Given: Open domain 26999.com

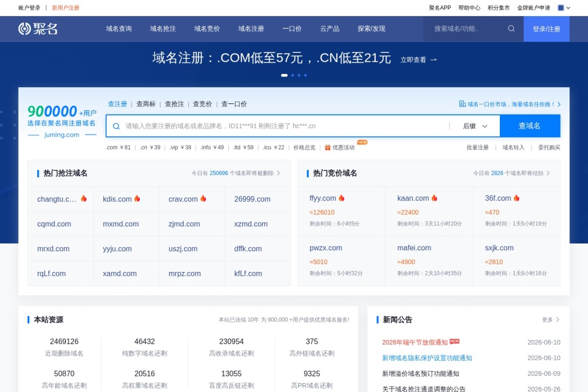Looking at the screenshot, I should coord(252,199).
